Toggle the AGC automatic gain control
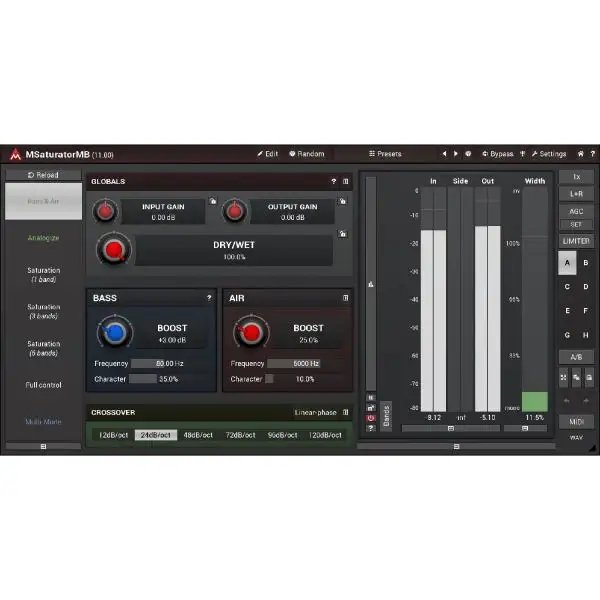This screenshot has width=600, height=600. point(576,211)
